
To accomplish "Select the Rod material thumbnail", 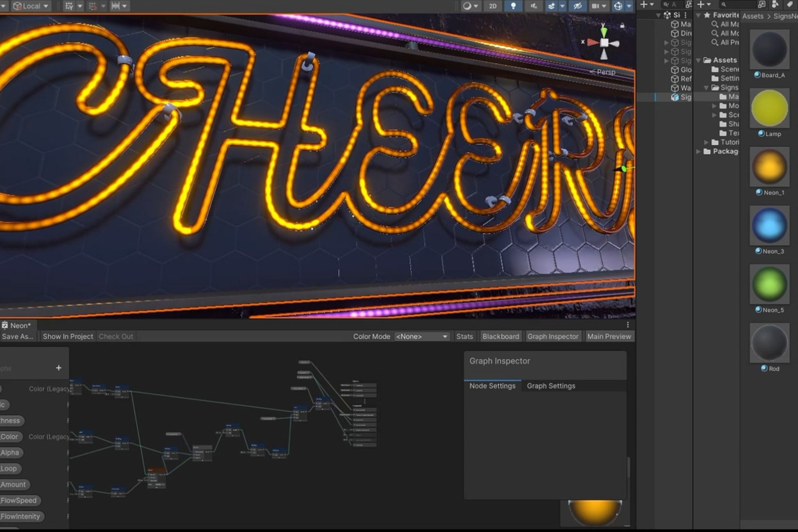I will tap(769, 343).
